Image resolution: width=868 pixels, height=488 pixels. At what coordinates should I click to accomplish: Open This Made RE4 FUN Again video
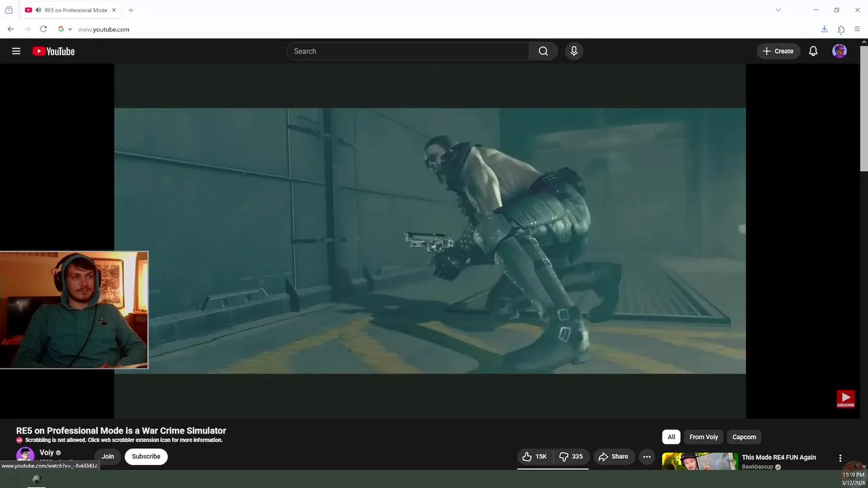point(778,457)
